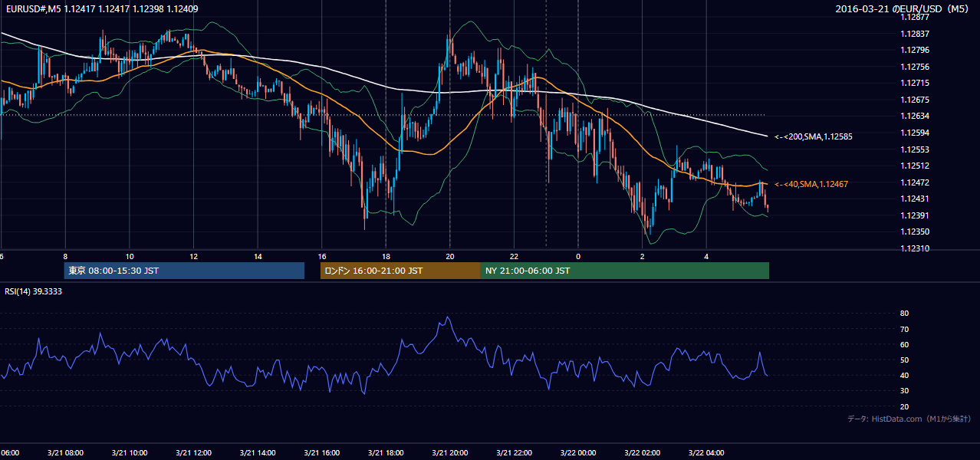Click hour tick 2 under the price chart

(642, 256)
